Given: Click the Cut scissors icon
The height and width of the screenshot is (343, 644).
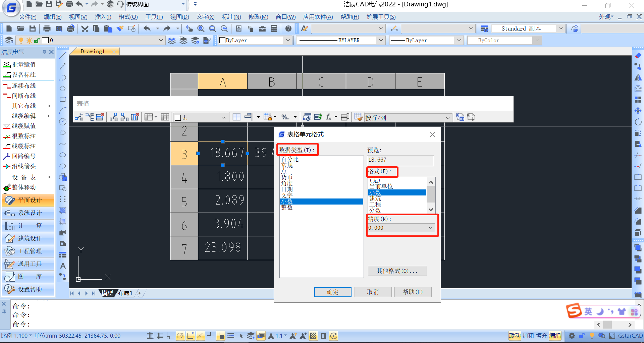Looking at the screenshot, I should click(85, 29).
